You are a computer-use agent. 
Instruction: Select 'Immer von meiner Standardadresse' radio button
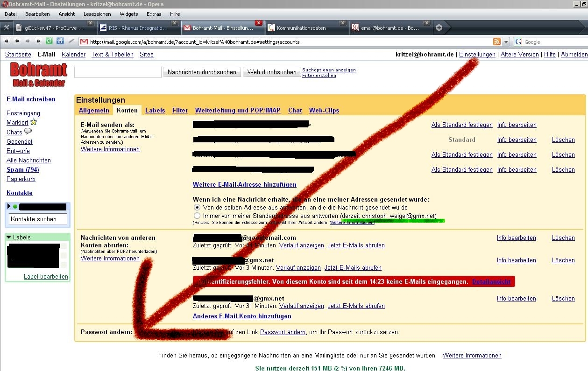[197, 216]
